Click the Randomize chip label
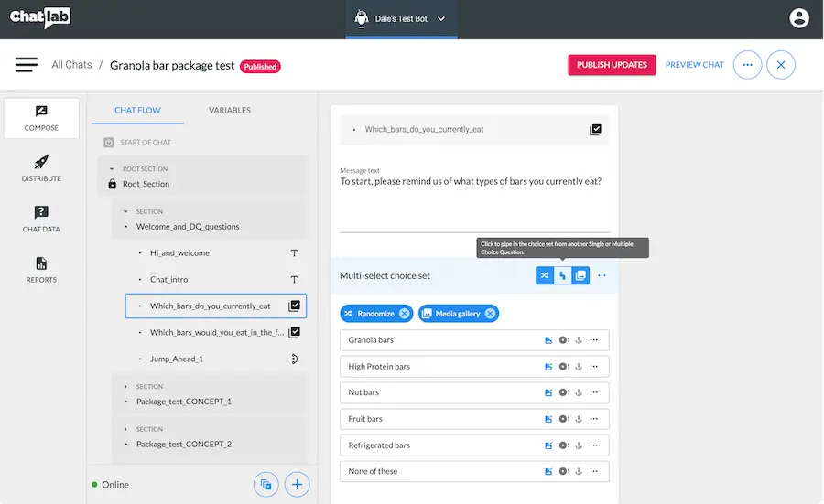The width and height of the screenshot is (824, 504). (375, 314)
